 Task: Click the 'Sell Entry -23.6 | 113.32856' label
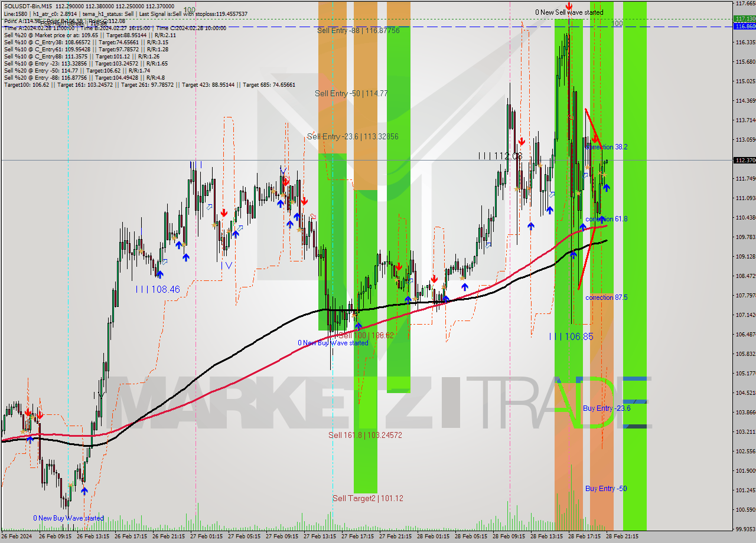pos(353,136)
